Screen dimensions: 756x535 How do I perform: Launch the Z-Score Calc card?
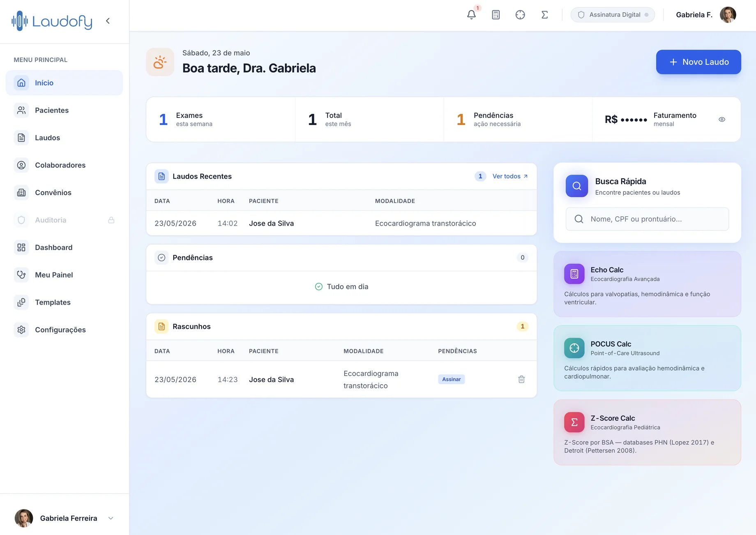pyautogui.click(x=647, y=432)
